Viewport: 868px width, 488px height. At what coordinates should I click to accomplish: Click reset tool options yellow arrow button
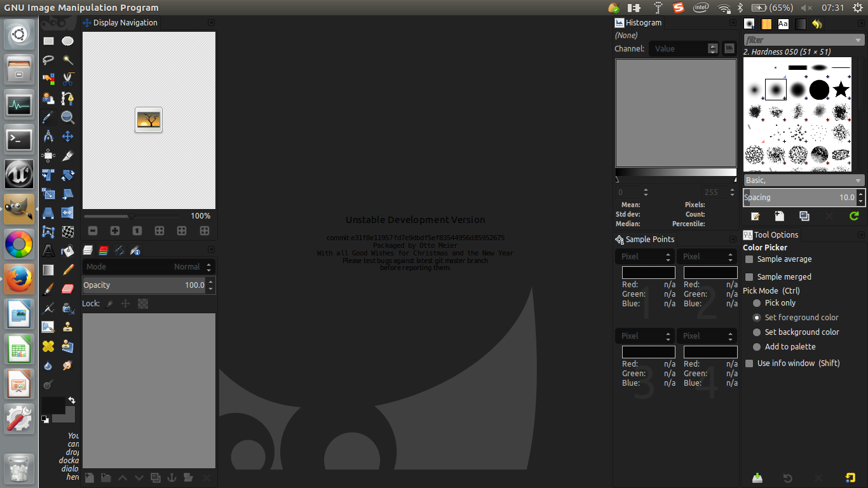click(x=850, y=478)
